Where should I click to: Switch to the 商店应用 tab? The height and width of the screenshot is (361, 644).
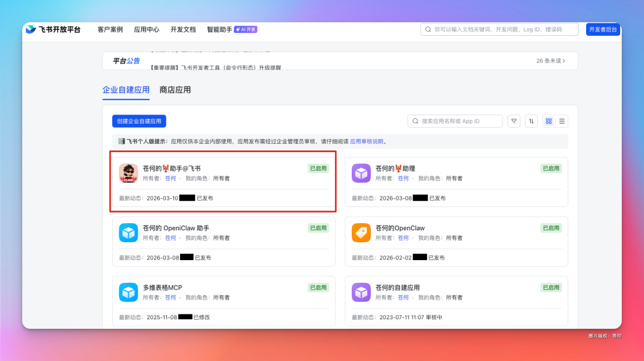point(176,90)
